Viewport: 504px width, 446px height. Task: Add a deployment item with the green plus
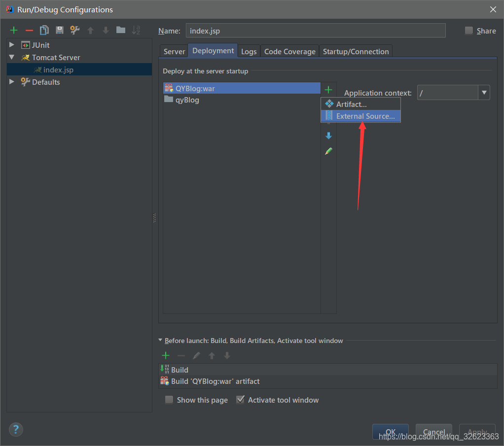(x=328, y=90)
